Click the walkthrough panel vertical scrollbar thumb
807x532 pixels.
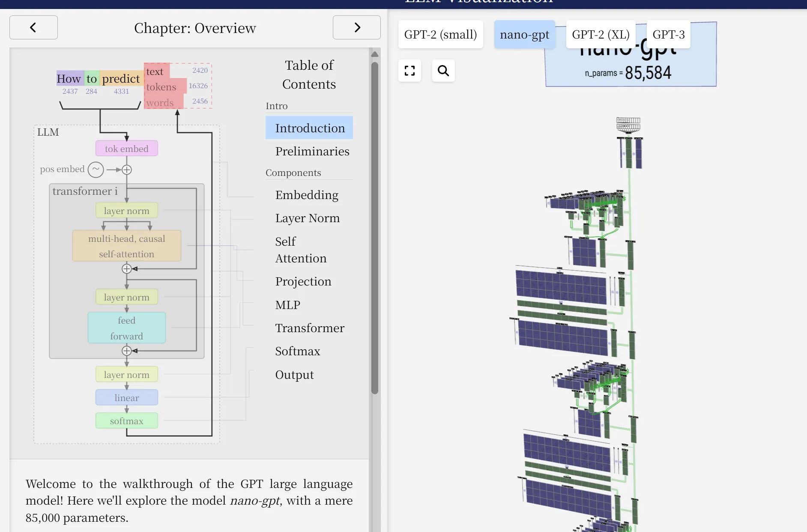[375, 228]
